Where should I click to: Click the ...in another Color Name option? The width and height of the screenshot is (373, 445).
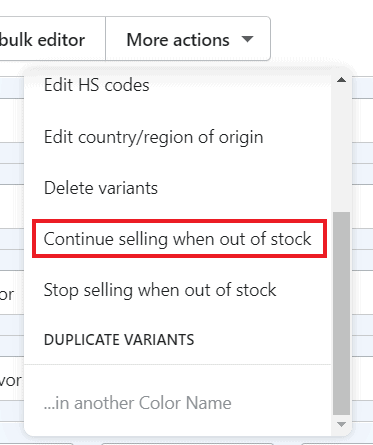coord(138,403)
